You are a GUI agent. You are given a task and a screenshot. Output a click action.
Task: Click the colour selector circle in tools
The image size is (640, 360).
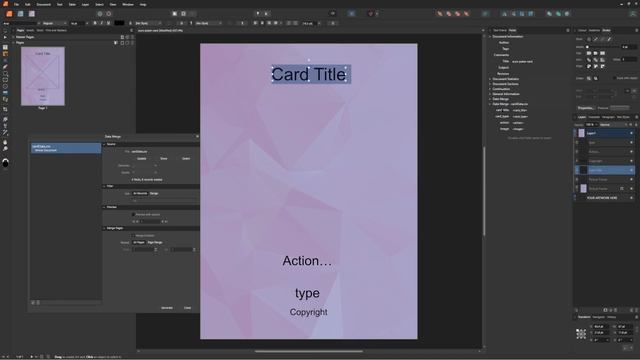click(5, 163)
